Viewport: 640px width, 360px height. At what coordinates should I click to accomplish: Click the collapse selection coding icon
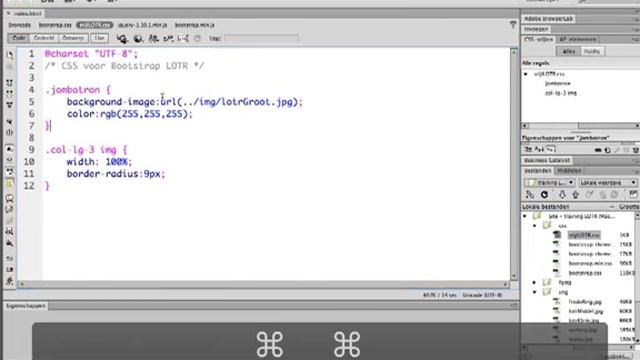pos(10,93)
